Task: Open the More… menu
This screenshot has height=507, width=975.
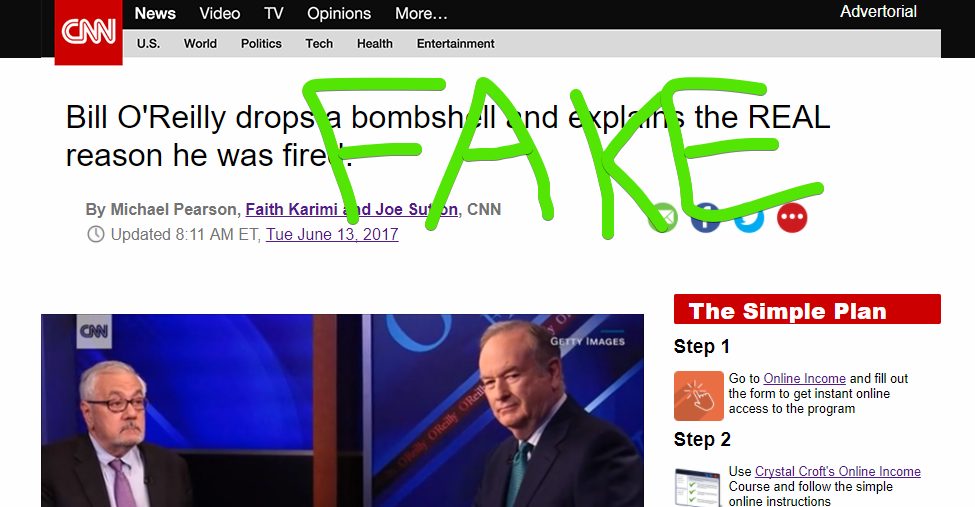Action: tap(421, 14)
